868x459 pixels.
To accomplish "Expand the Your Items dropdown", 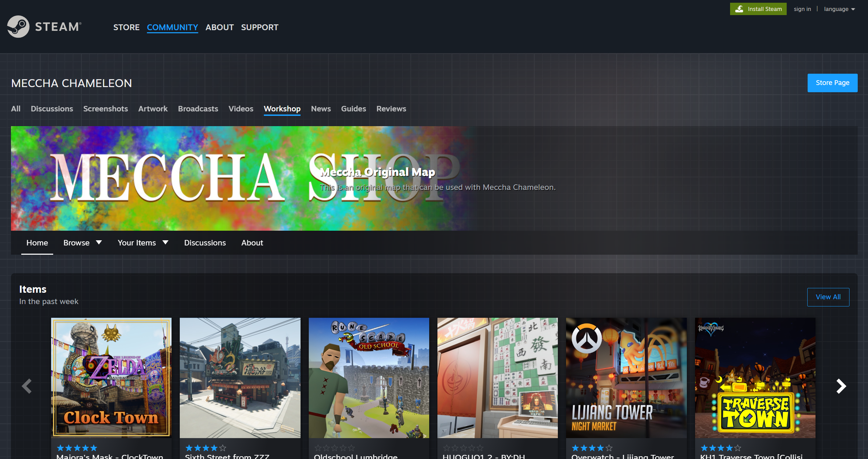I will point(143,243).
